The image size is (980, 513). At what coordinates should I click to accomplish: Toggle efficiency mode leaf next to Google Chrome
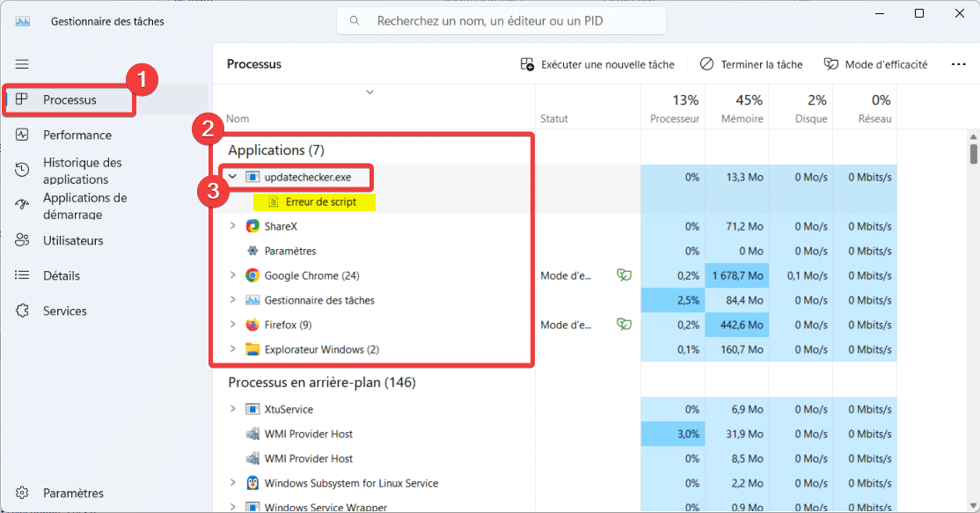[624, 275]
